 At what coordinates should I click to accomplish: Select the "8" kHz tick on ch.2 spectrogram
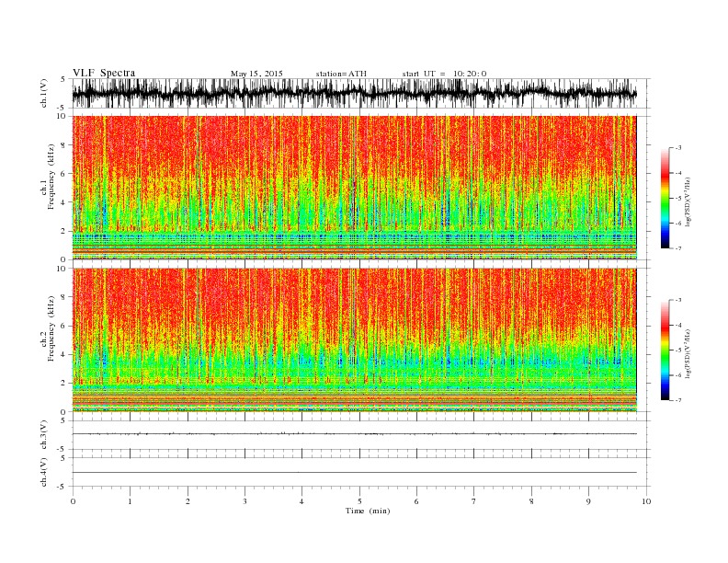[x=64, y=297]
